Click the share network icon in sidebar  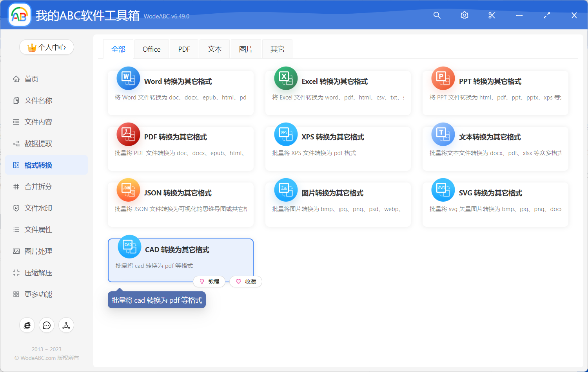(66, 325)
